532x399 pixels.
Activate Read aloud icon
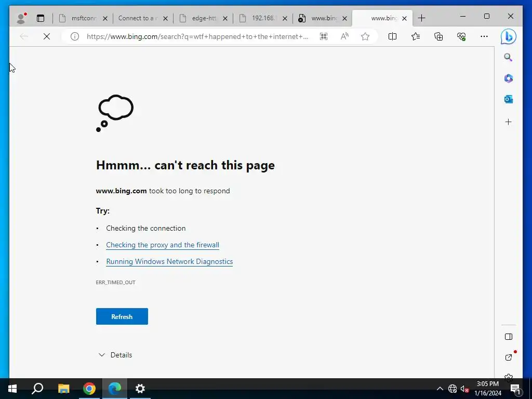344,36
